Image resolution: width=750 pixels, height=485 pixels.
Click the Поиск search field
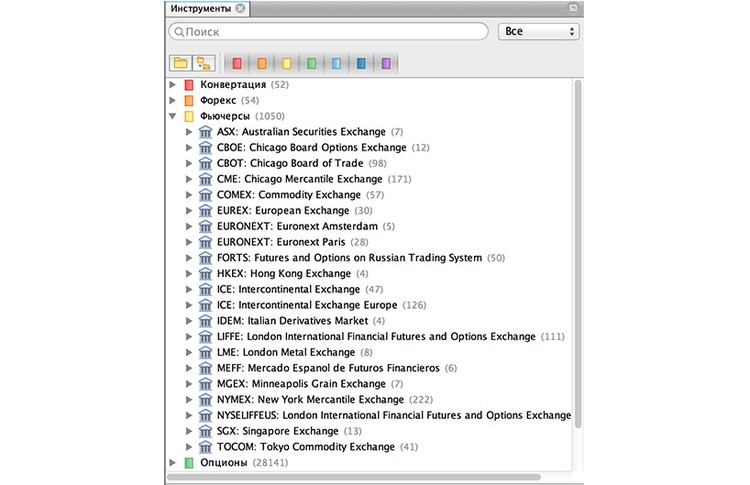329,32
